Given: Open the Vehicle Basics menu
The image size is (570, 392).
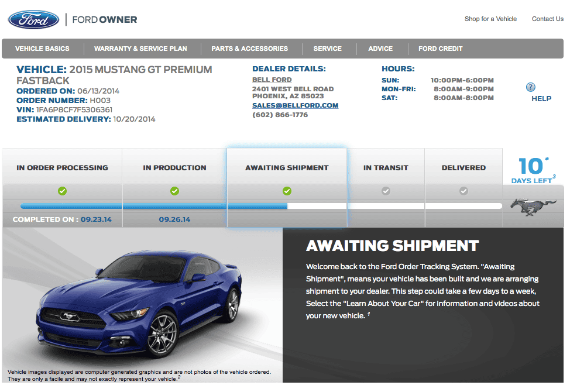Looking at the screenshot, I should (x=42, y=49).
